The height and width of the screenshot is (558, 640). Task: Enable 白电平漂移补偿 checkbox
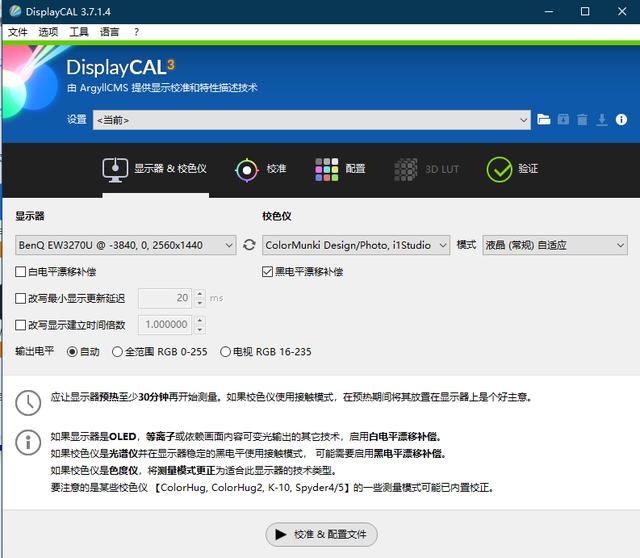click(x=20, y=272)
